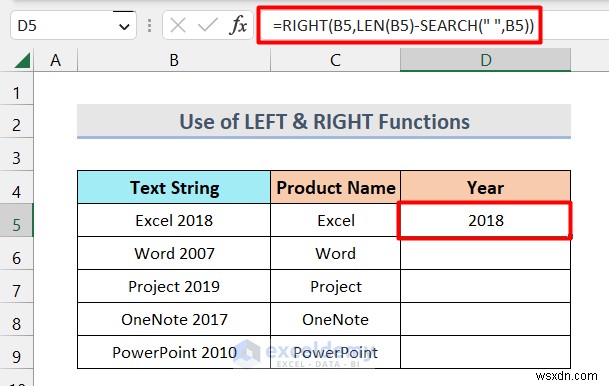Image resolution: width=609 pixels, height=386 pixels.
Task: Click Product Name cell 'Excel'
Action: 336,220
